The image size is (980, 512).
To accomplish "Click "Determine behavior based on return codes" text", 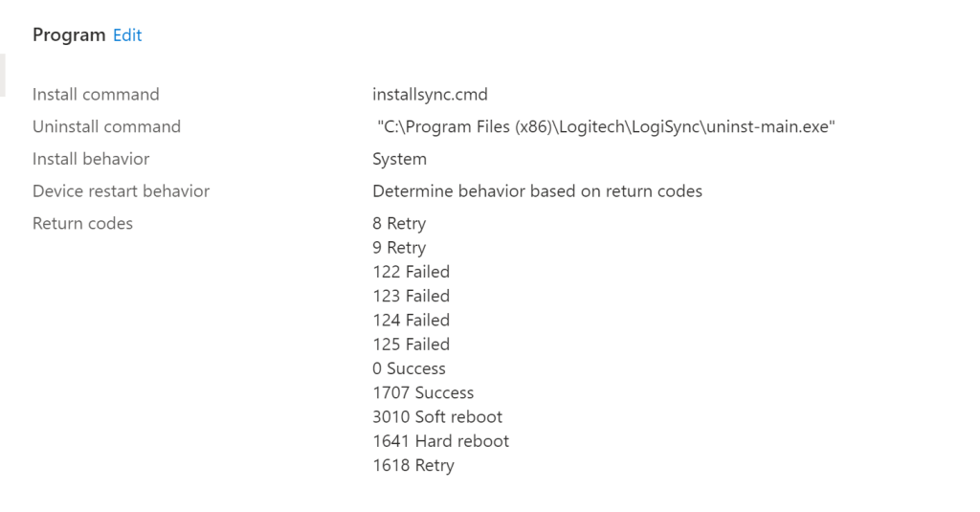I will tap(537, 191).
